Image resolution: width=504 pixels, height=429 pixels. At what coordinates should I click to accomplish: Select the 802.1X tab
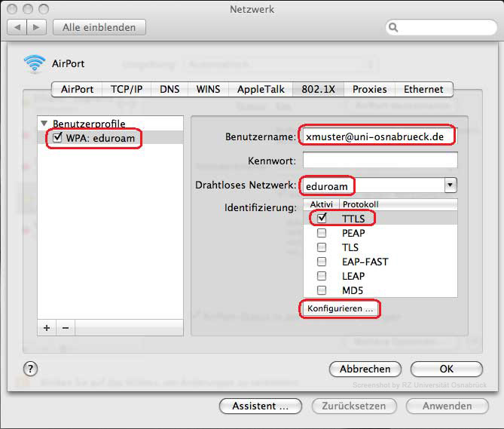point(318,89)
